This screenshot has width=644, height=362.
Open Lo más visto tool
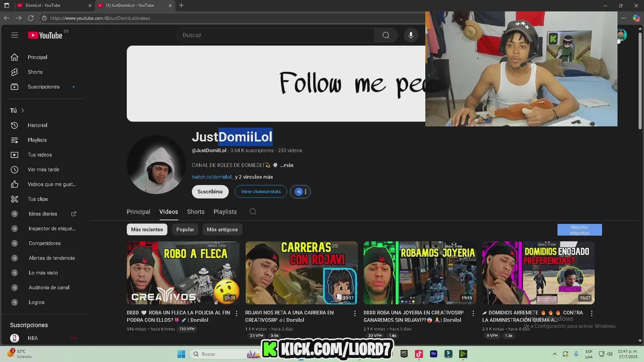[x=43, y=273]
